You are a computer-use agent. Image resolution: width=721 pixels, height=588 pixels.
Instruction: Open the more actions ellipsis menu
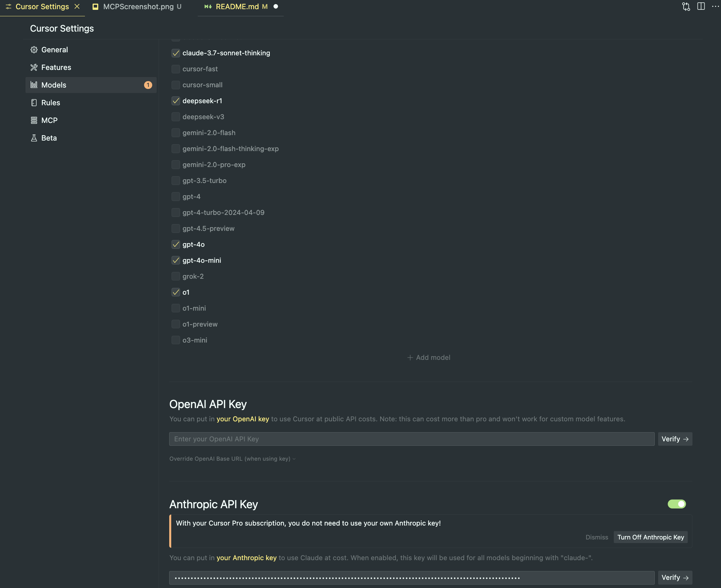pyautogui.click(x=715, y=6)
